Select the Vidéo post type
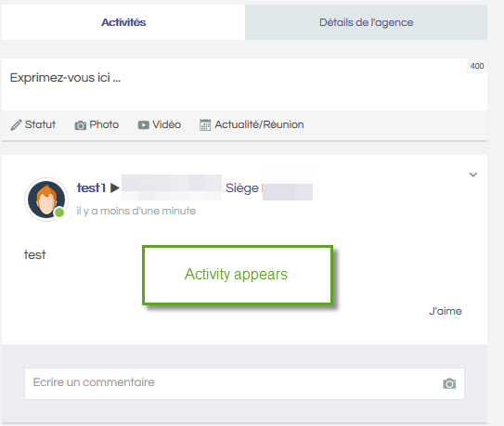This screenshot has width=504, height=426. (160, 124)
